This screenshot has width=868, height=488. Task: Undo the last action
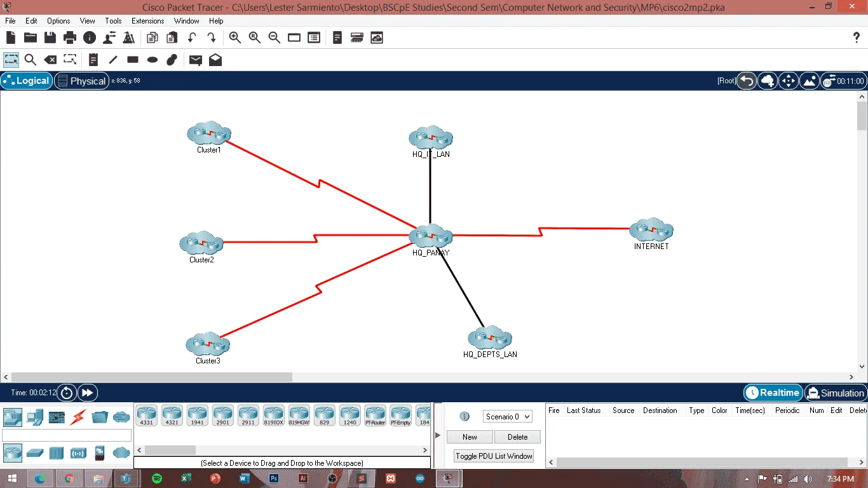pyautogui.click(x=192, y=38)
